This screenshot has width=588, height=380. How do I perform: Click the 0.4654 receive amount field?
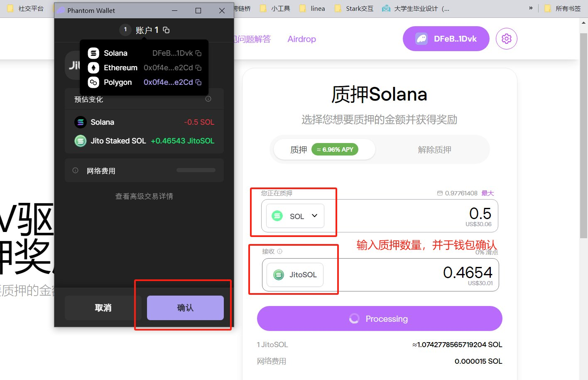[x=468, y=273]
